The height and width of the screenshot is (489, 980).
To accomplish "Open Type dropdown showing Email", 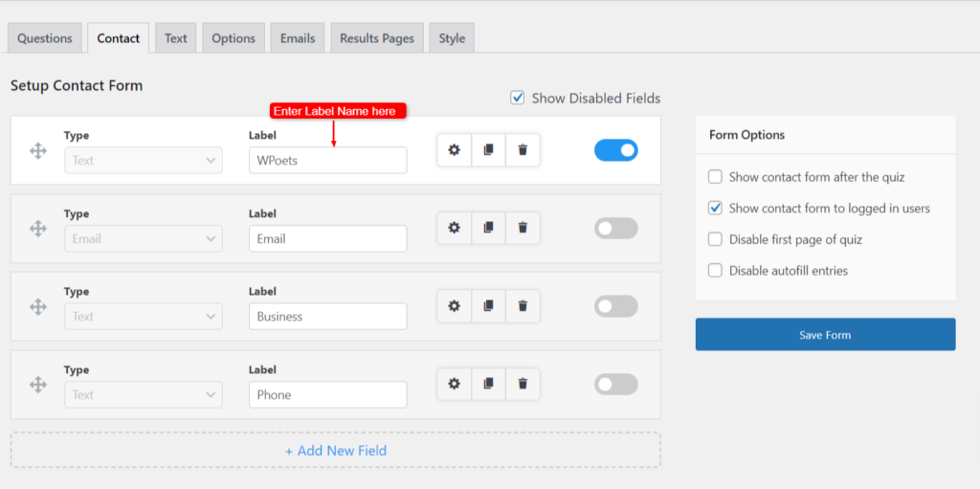I will click(x=144, y=238).
